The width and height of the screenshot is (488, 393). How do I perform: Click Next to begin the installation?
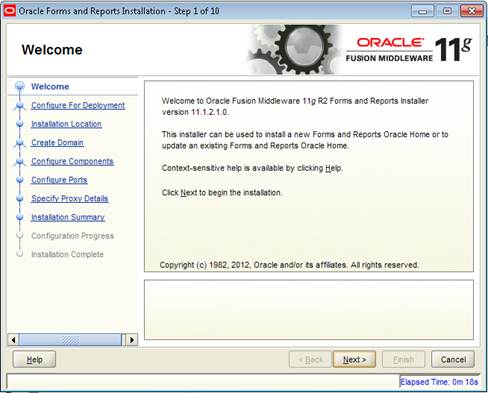[354, 359]
